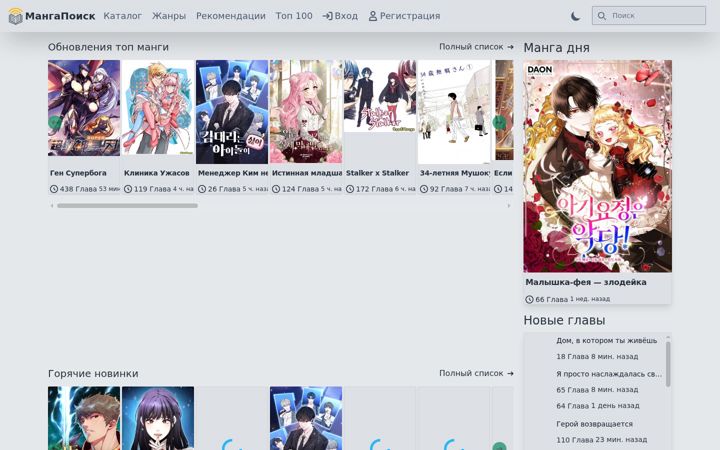Open 34-летняя Мушоку cover thumbnail
Viewport: 720px width, 450px height.
(x=454, y=112)
